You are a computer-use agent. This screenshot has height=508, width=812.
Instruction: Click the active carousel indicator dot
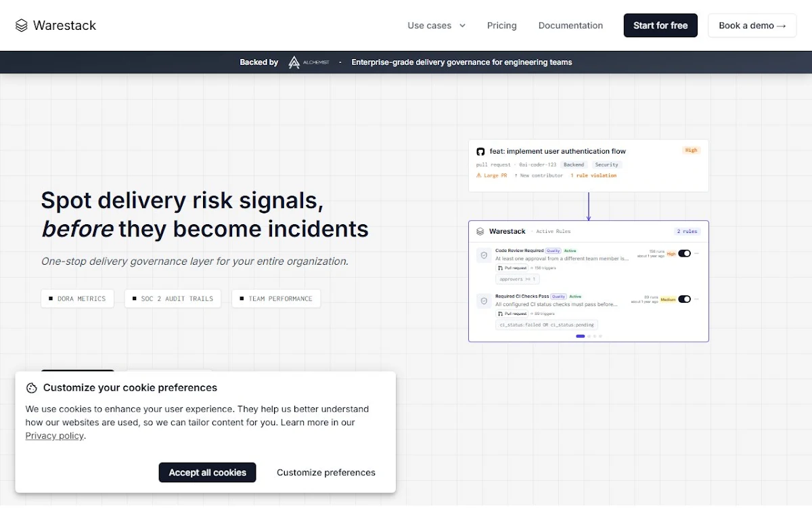[581, 336]
